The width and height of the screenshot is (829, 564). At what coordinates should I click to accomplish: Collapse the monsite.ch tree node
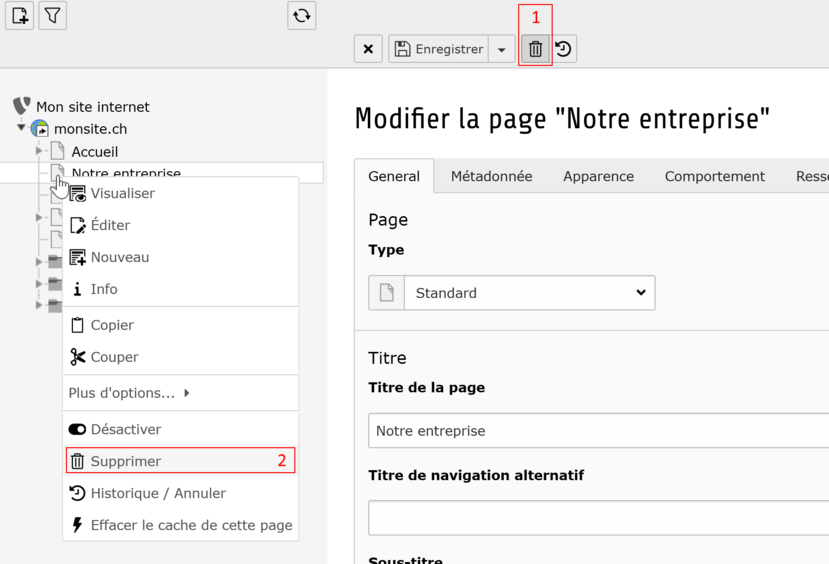click(x=21, y=128)
